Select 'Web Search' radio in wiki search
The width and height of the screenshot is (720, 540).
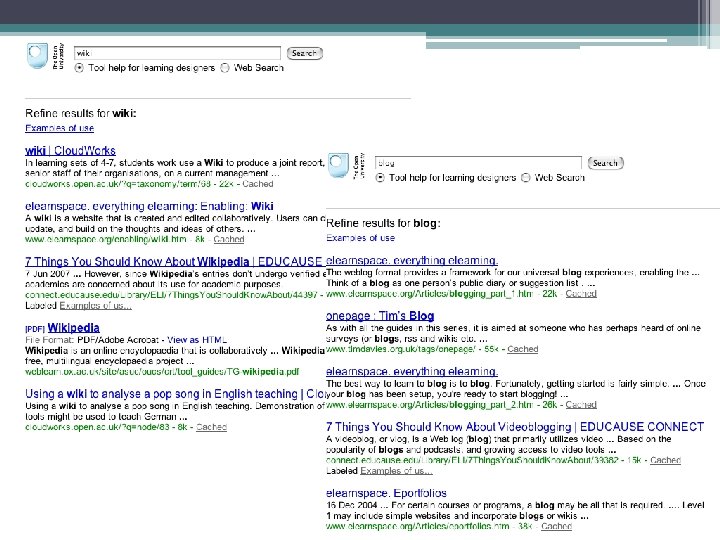(225, 68)
